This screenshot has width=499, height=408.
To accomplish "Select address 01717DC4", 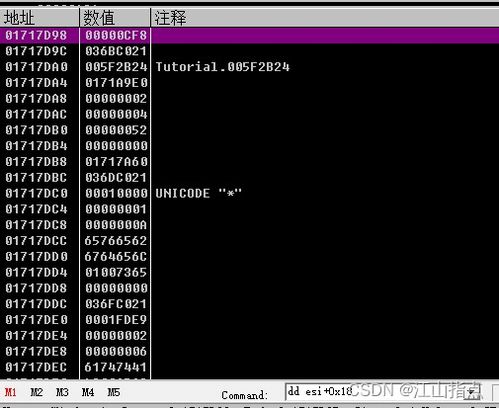I will (x=36, y=209).
